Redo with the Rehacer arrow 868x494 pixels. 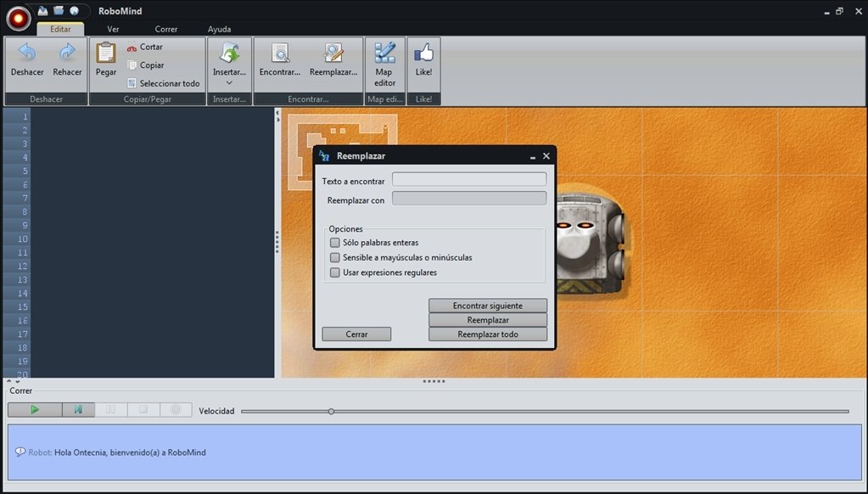pos(67,53)
